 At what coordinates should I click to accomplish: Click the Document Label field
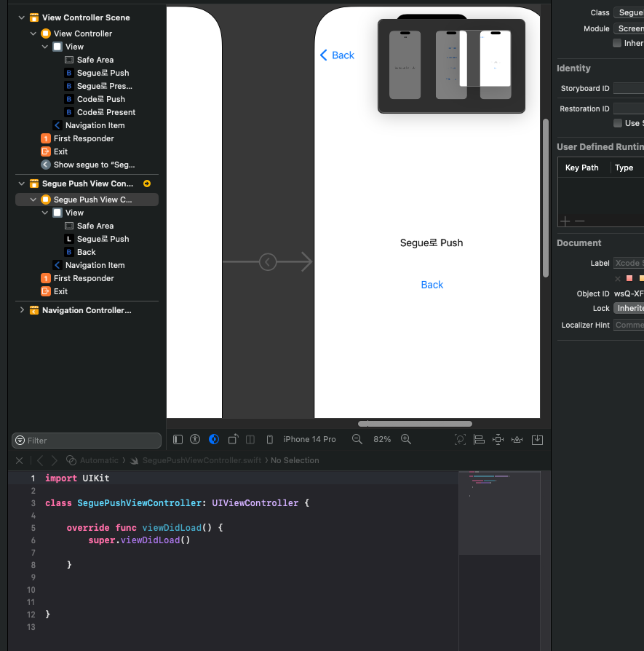click(x=629, y=263)
